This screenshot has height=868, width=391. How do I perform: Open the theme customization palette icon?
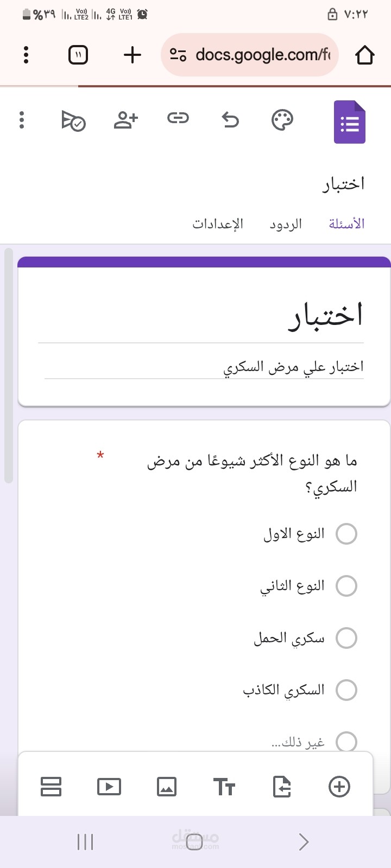(282, 120)
